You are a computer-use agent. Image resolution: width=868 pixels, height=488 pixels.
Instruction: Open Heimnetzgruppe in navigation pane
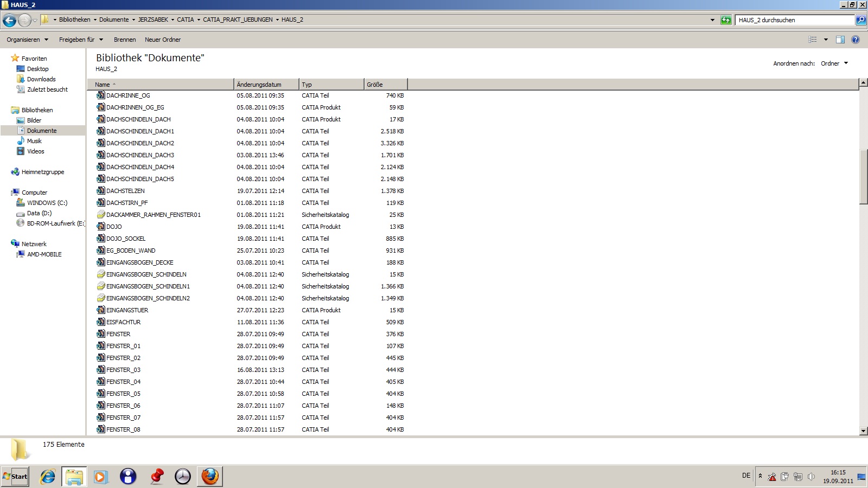click(43, 172)
